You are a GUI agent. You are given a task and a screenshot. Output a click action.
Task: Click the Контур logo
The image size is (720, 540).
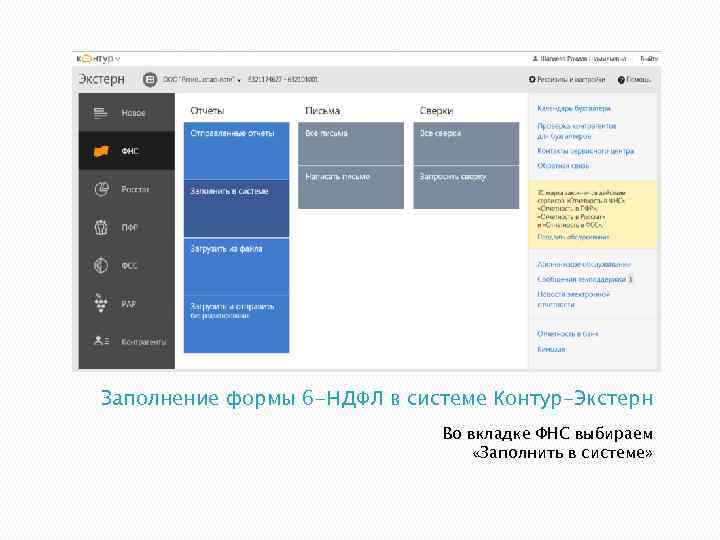click(95, 59)
